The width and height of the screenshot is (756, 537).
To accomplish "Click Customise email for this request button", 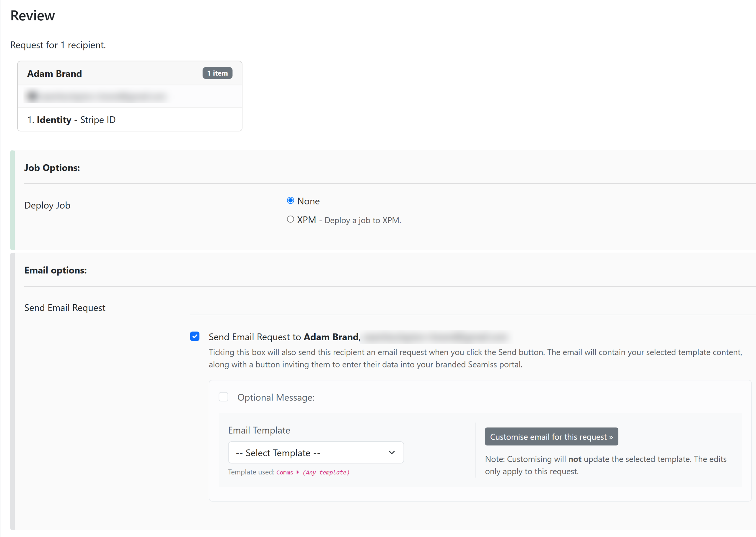I will coord(551,437).
